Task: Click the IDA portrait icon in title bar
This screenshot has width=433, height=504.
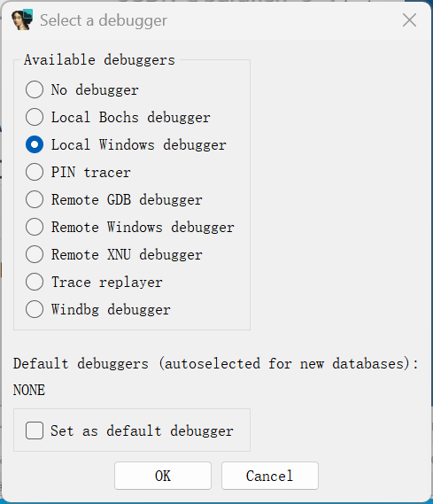Action: 22,19
